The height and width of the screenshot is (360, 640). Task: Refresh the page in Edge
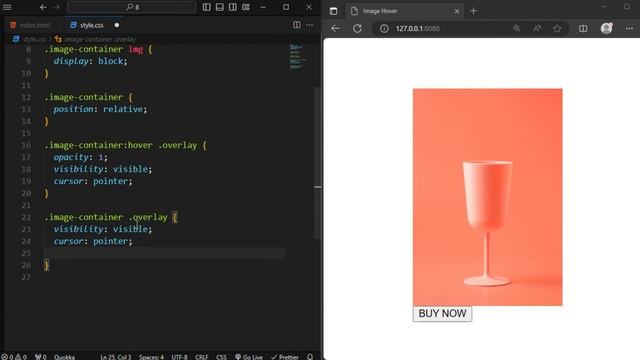358,29
